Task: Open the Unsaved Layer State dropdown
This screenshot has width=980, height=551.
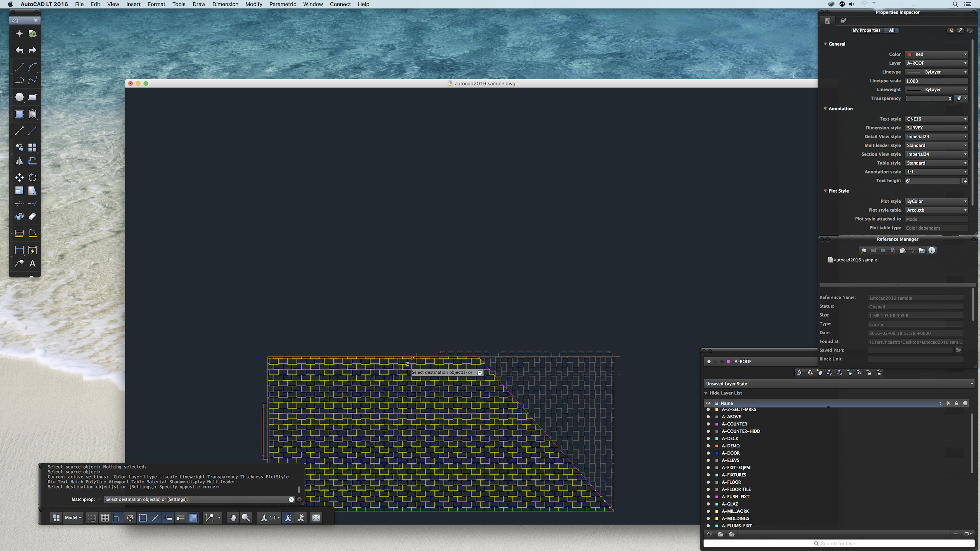Action: (839, 384)
